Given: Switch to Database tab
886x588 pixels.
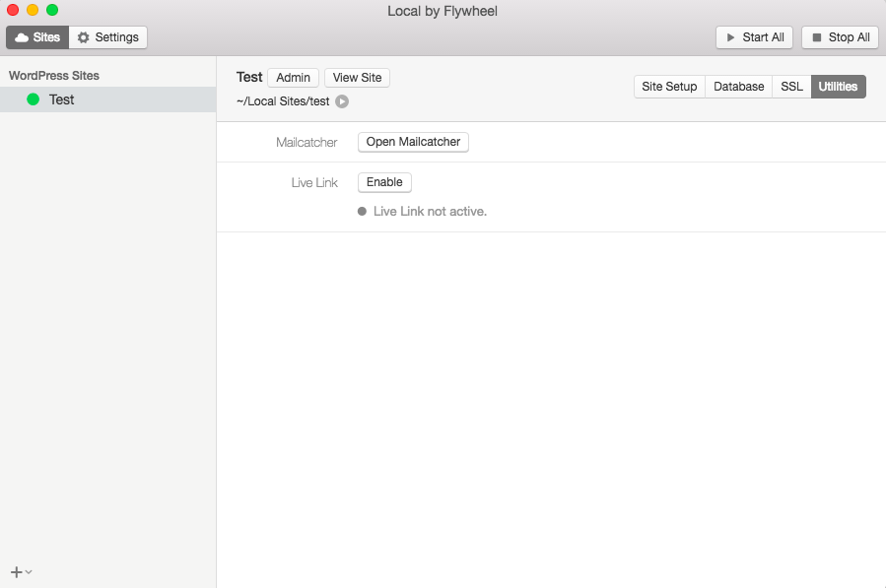Looking at the screenshot, I should (738, 87).
